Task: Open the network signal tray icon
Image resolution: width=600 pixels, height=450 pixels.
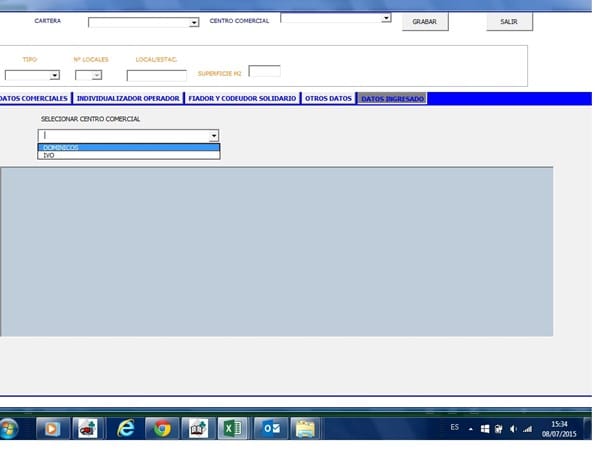Action: (x=528, y=429)
